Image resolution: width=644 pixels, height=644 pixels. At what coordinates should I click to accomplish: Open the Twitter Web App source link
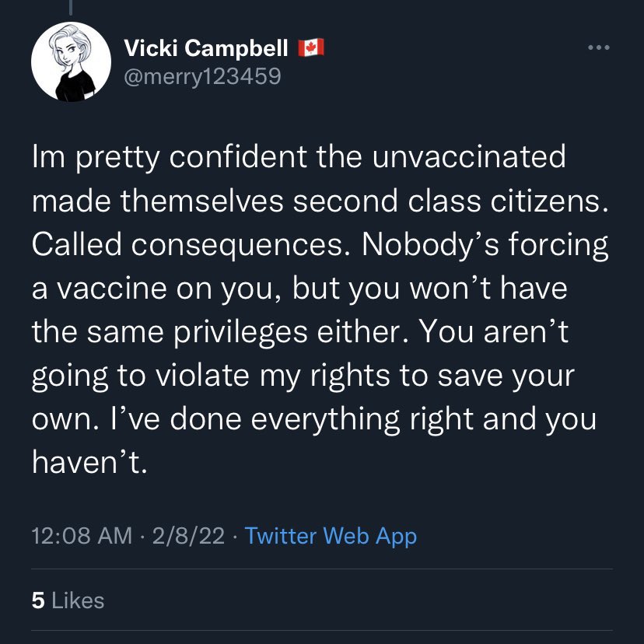point(331,536)
